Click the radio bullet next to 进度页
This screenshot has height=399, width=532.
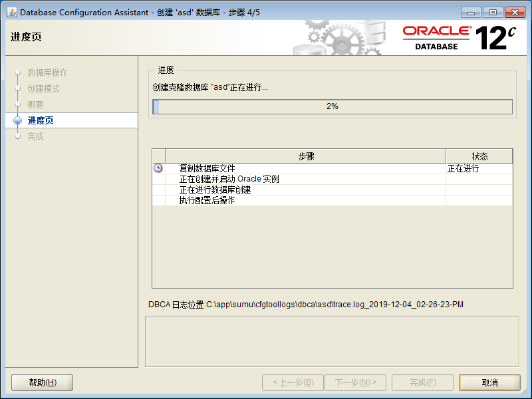(18, 120)
